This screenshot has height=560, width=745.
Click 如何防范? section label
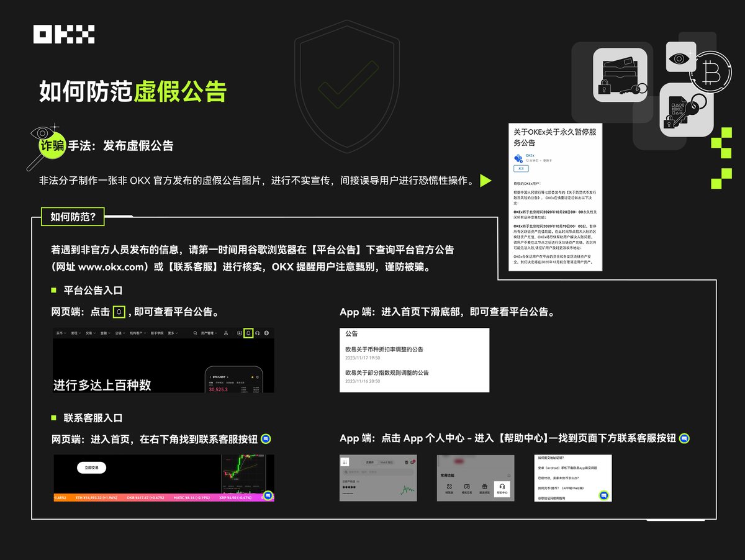73,217
